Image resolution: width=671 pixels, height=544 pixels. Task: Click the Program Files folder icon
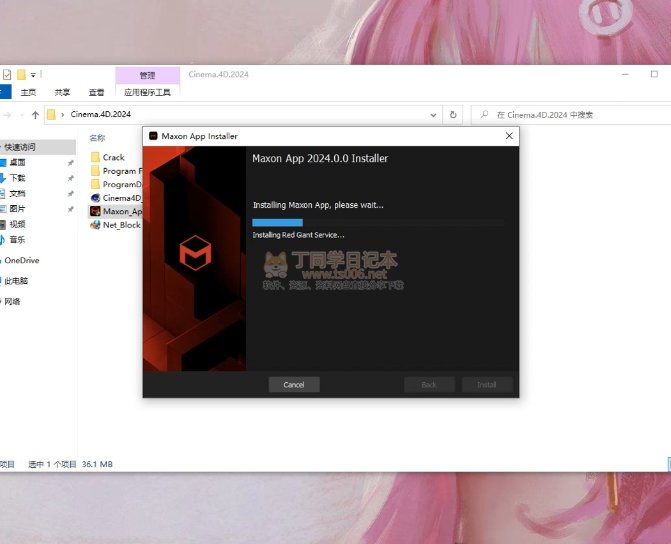tap(95, 171)
